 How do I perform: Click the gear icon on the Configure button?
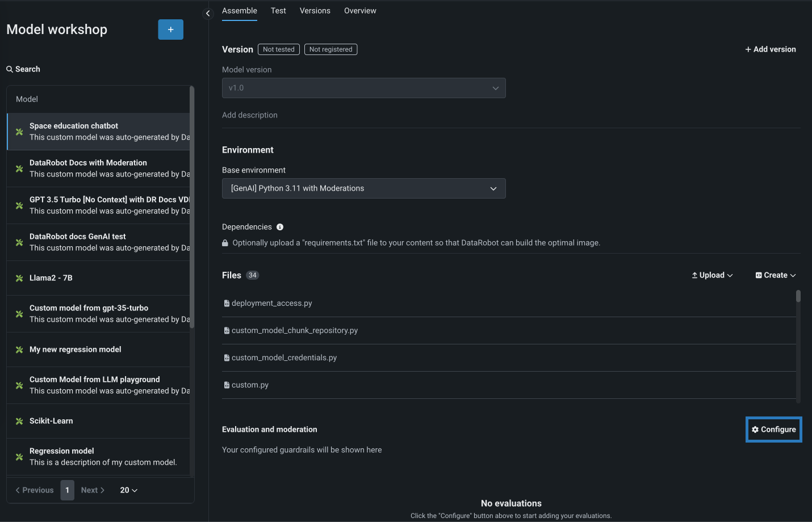point(755,429)
